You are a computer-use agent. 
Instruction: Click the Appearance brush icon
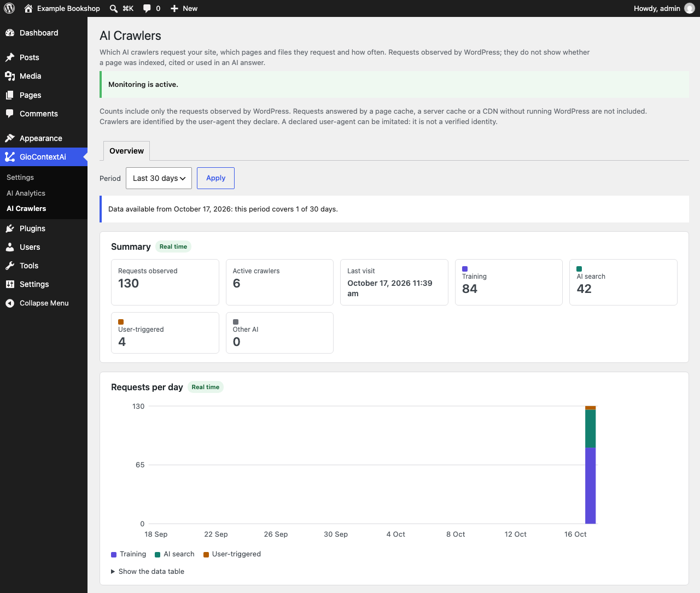tap(10, 138)
